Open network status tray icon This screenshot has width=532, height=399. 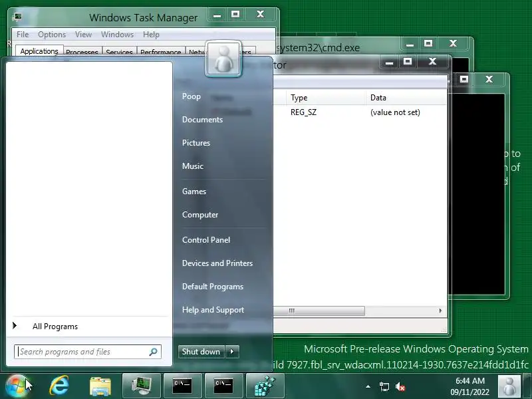pyautogui.click(x=384, y=386)
